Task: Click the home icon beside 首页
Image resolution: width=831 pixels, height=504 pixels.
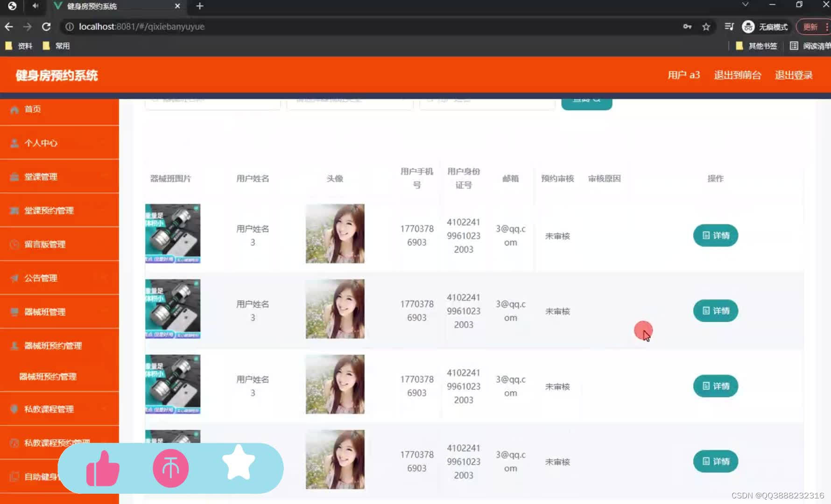Action: pos(14,110)
